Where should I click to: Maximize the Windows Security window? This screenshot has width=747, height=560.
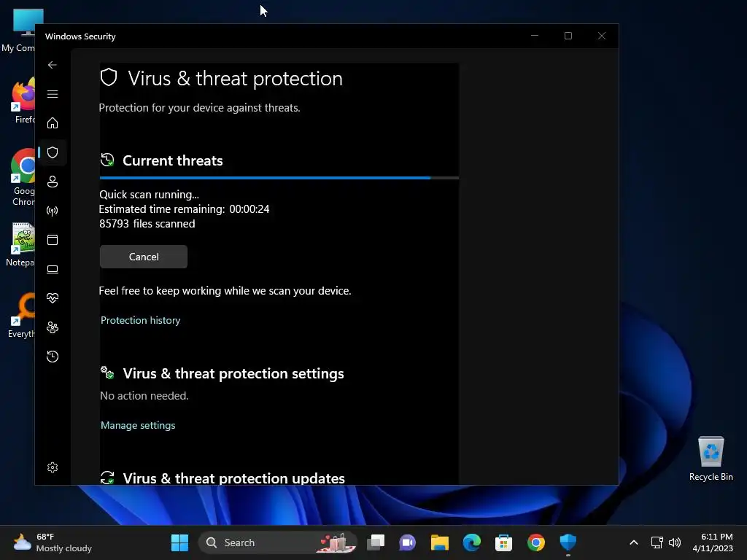point(568,36)
